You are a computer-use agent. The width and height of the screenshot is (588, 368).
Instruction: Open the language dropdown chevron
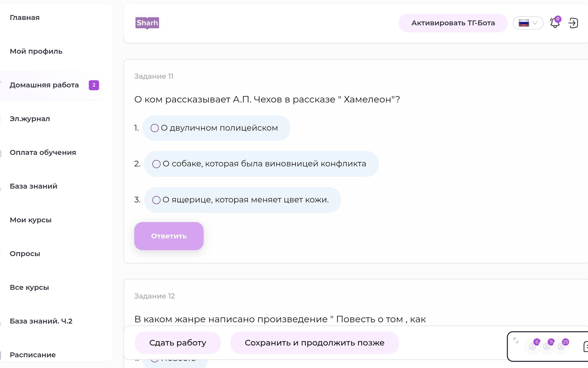[x=535, y=23]
